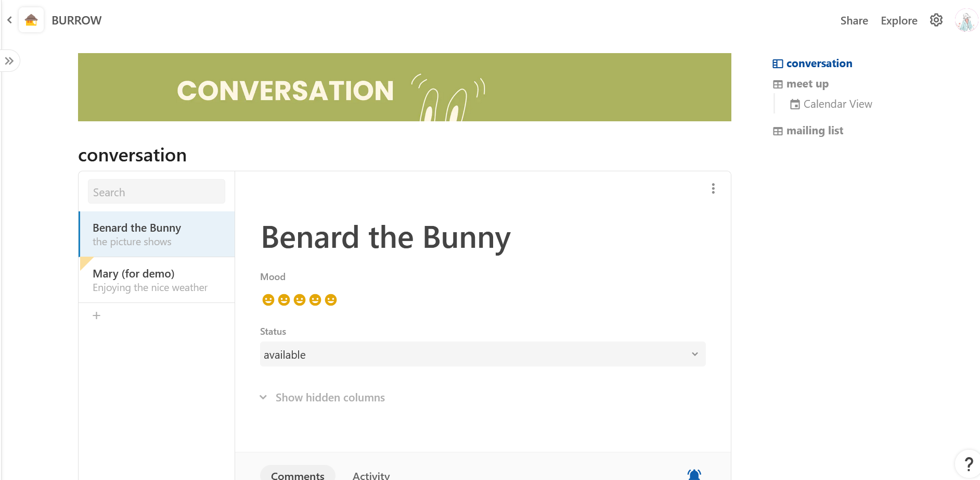Viewport: 980px width, 480px height.
Task: Switch to the Activity tab
Action: coord(371,475)
